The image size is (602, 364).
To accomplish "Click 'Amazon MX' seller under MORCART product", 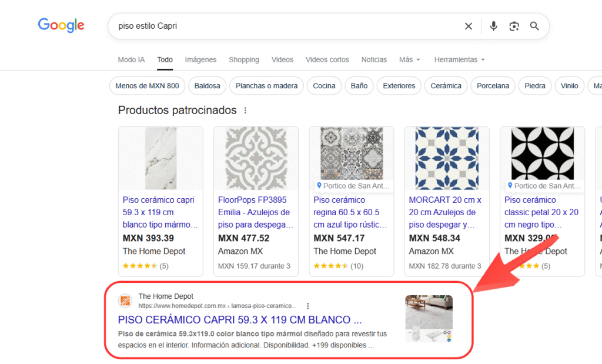I will 431,251.
